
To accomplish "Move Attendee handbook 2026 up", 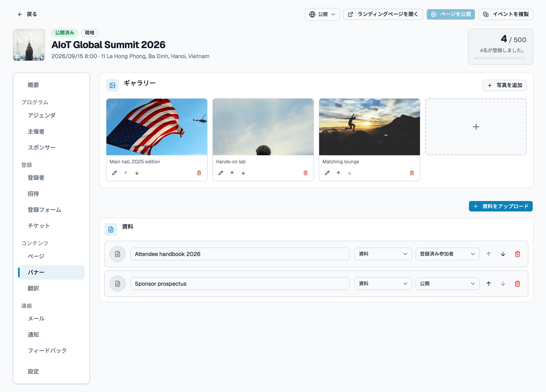I will tap(489, 254).
